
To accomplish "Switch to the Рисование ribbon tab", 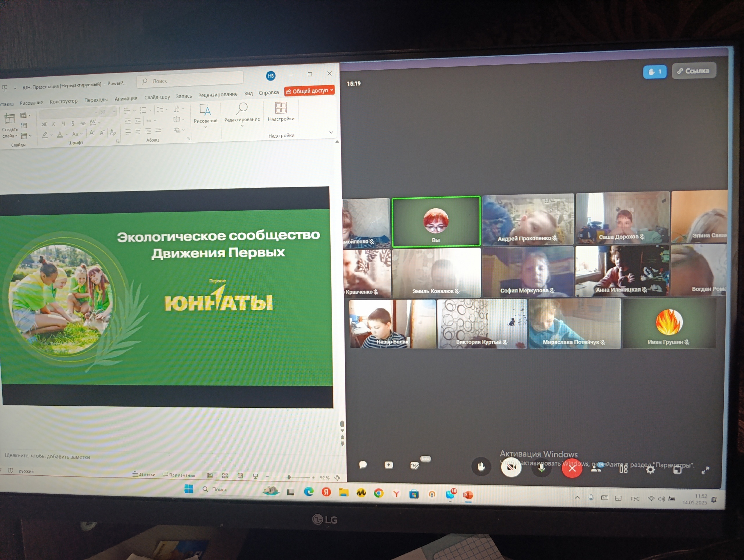I will (31, 103).
